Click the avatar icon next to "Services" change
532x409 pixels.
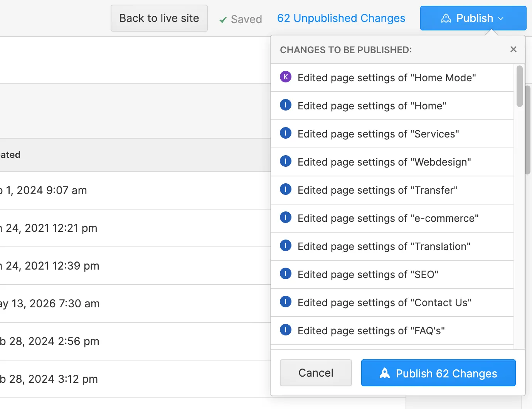click(x=286, y=133)
